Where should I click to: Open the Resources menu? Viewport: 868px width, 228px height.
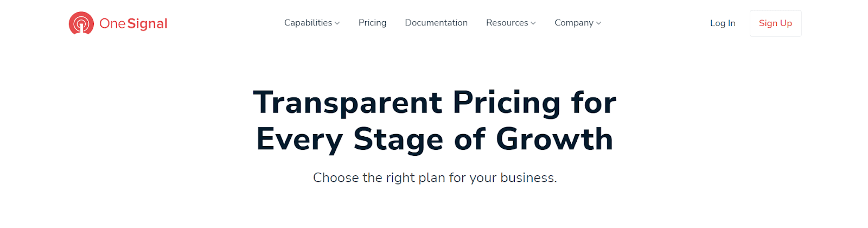click(x=507, y=23)
